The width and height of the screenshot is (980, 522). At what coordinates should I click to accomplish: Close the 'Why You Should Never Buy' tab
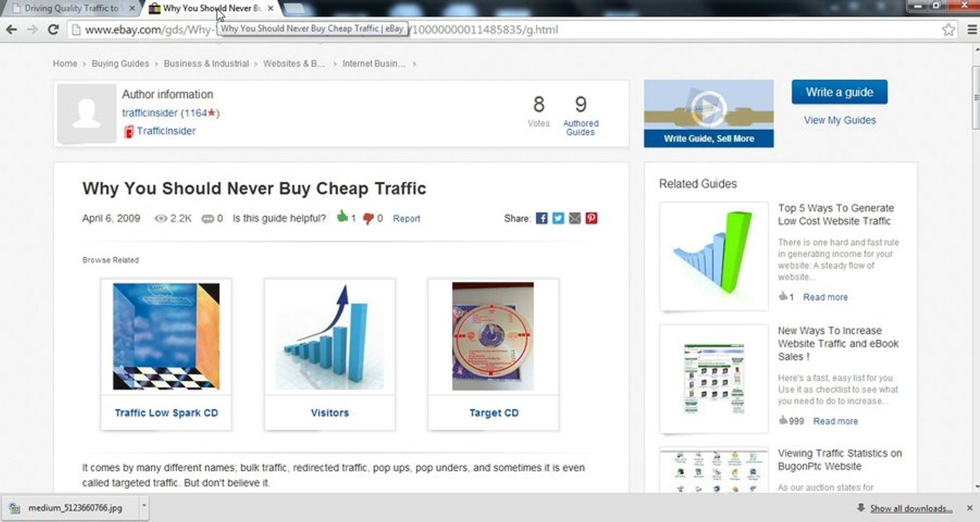pos(271,9)
